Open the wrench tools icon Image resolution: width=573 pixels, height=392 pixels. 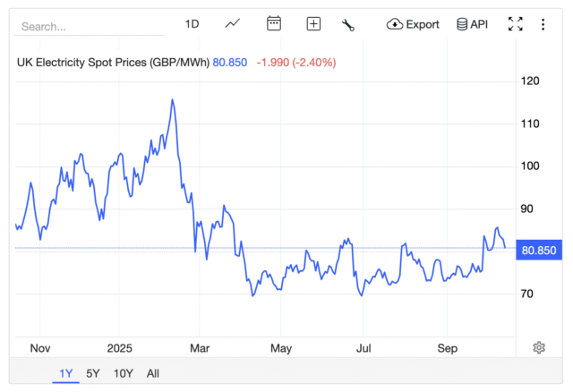tap(348, 24)
